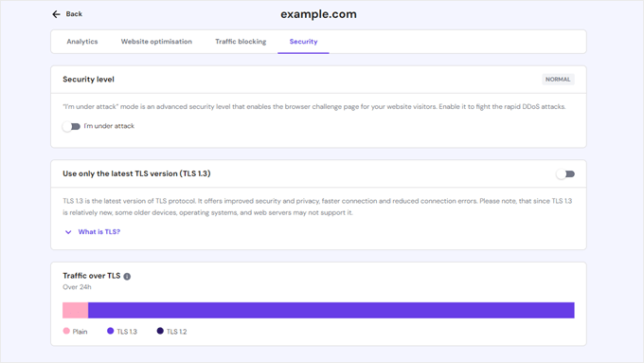
Task: Toggle Use only latest TLS version switch
Action: pos(565,173)
